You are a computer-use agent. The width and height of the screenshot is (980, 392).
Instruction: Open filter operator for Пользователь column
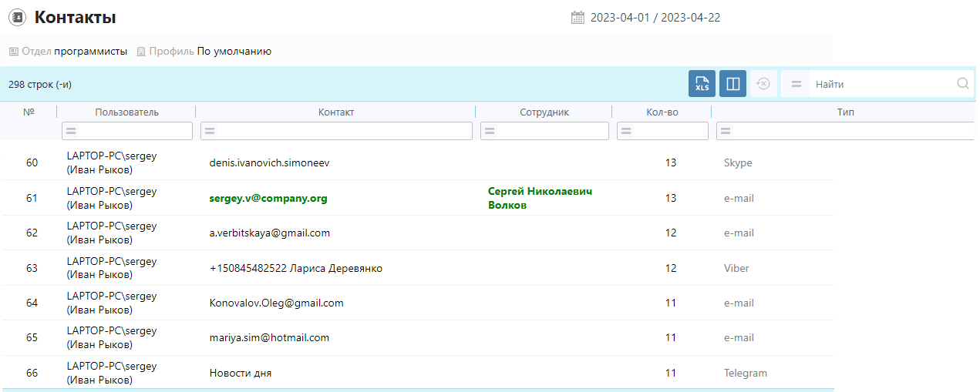[70, 132]
